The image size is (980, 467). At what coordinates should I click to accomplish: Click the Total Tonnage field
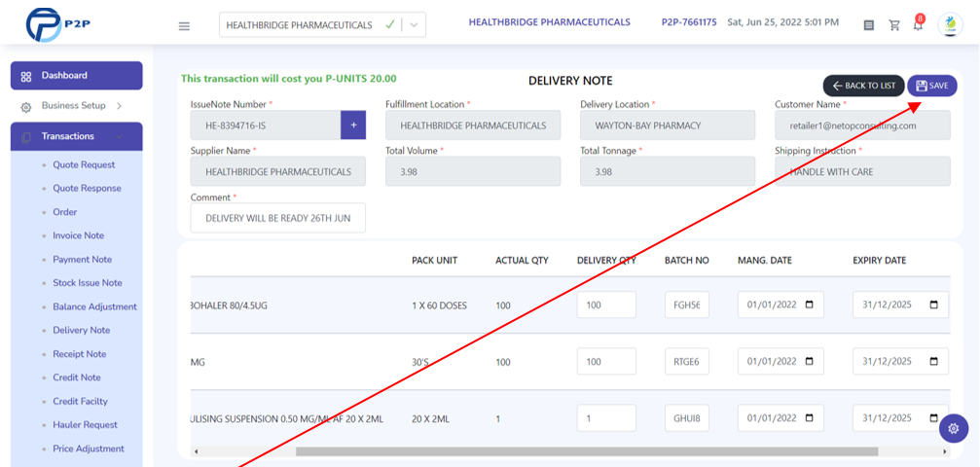[668, 171]
